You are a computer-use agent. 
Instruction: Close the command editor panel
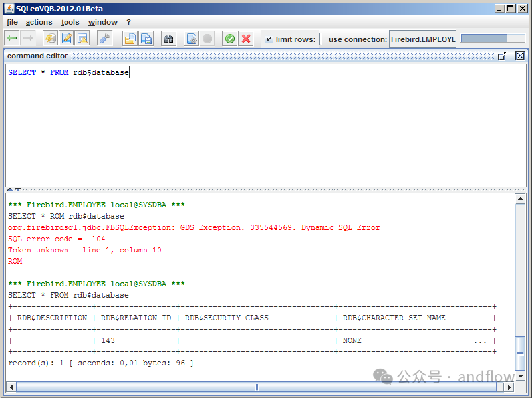pos(520,56)
